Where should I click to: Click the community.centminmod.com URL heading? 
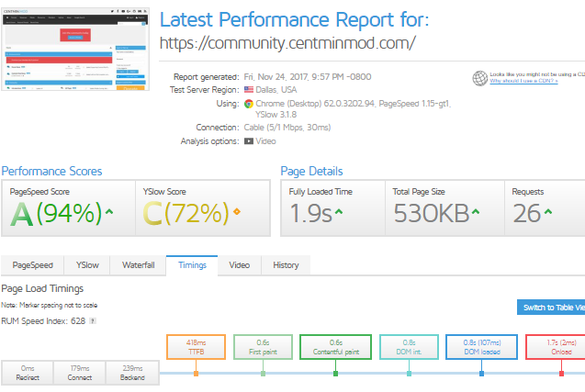click(x=287, y=43)
